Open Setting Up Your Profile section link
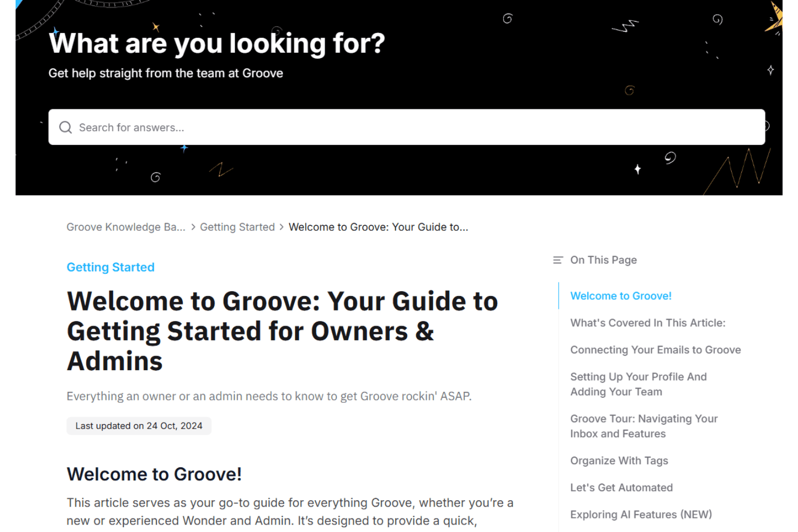 (x=638, y=384)
